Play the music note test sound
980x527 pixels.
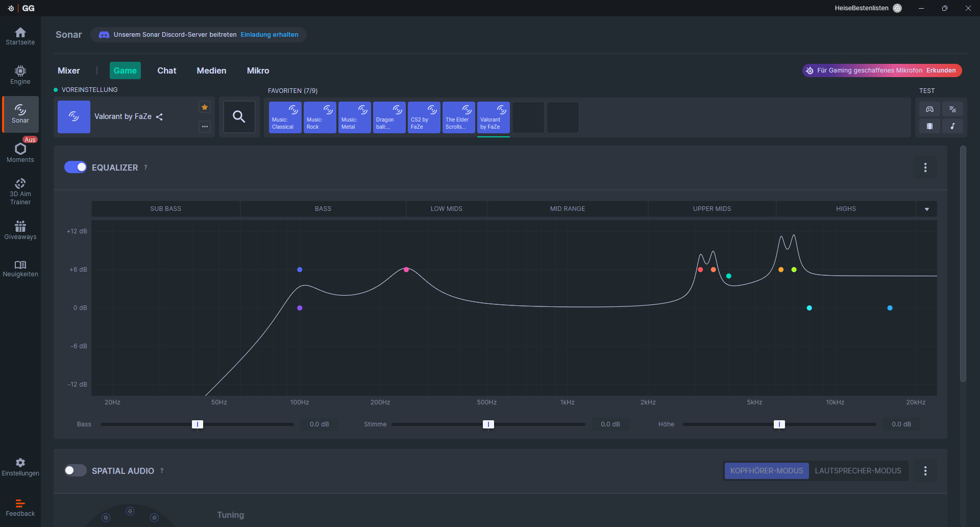(952, 126)
